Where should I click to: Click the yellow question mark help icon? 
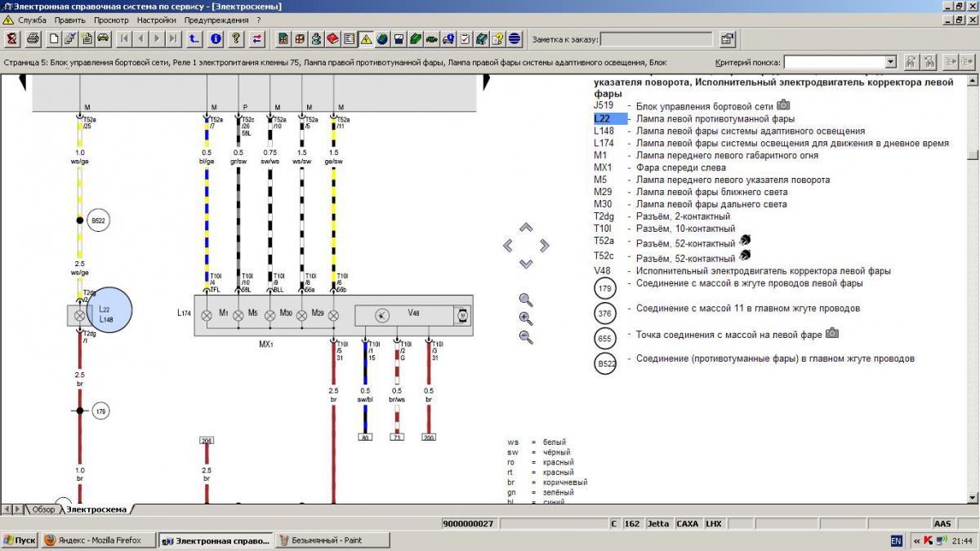click(236, 38)
